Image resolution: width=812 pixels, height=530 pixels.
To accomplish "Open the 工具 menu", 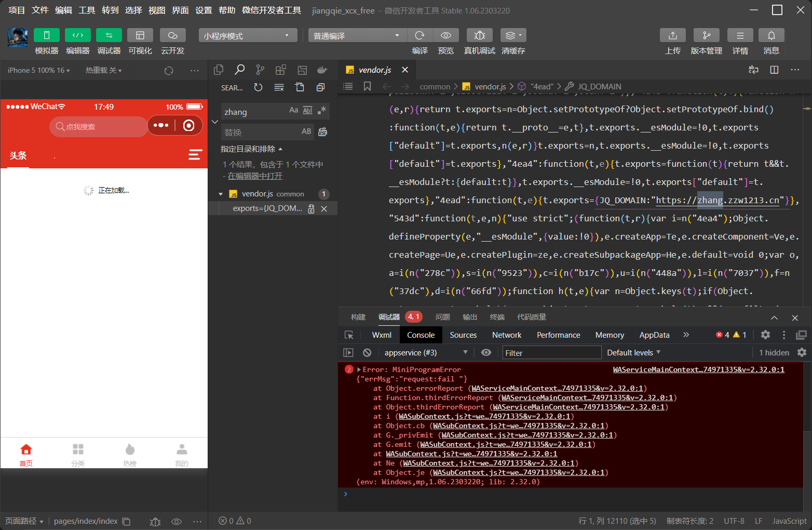I will (x=87, y=10).
